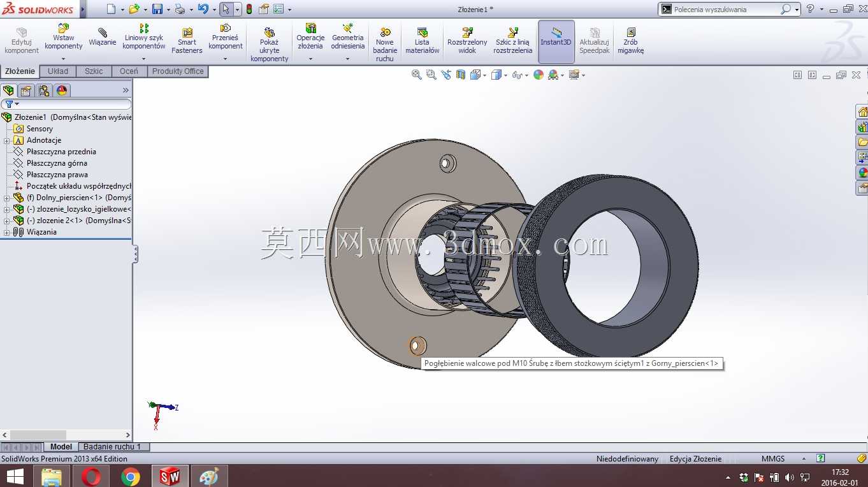The width and height of the screenshot is (868, 487).
Task: Open the Save dropdown arrow beside the floppy icon
Action: (x=168, y=10)
